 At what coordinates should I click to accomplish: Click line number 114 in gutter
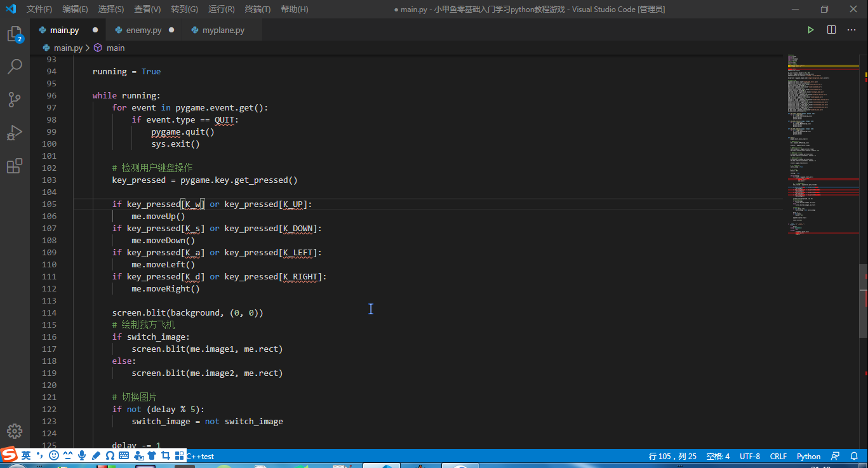click(50, 312)
